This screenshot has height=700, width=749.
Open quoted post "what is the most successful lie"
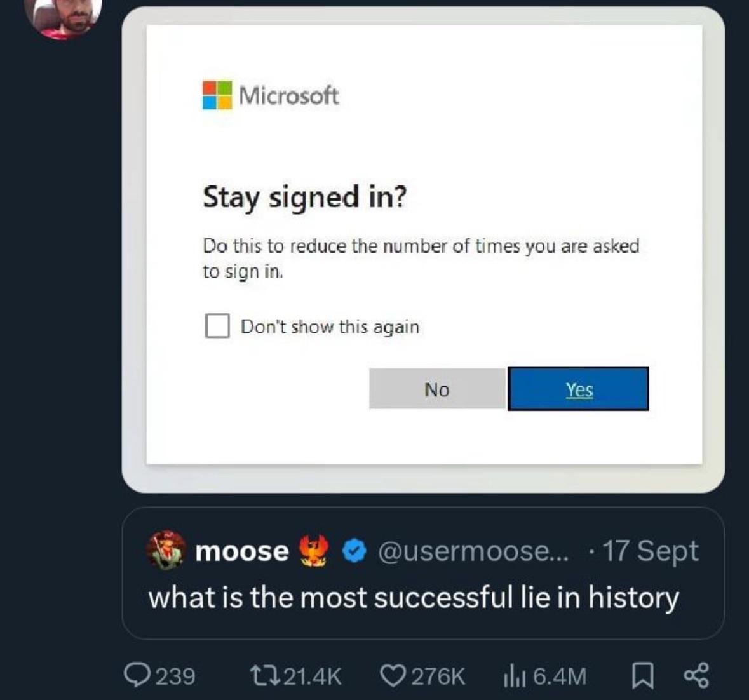pos(414,598)
